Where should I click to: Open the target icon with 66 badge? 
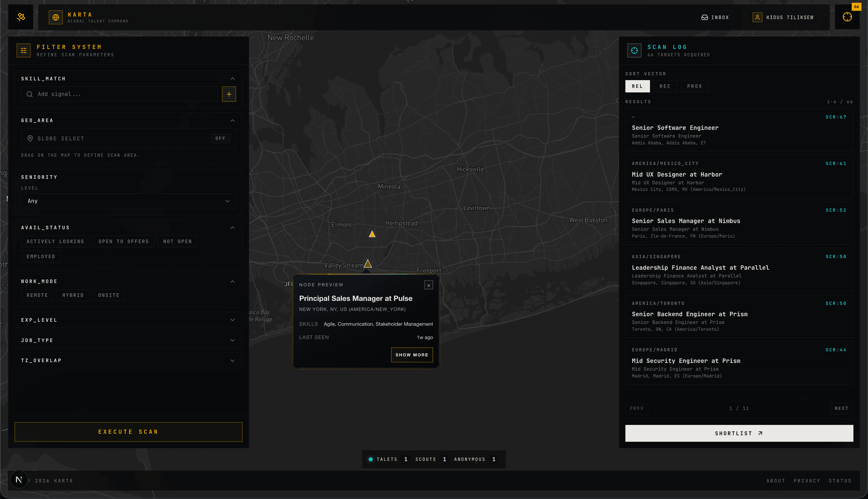point(847,17)
